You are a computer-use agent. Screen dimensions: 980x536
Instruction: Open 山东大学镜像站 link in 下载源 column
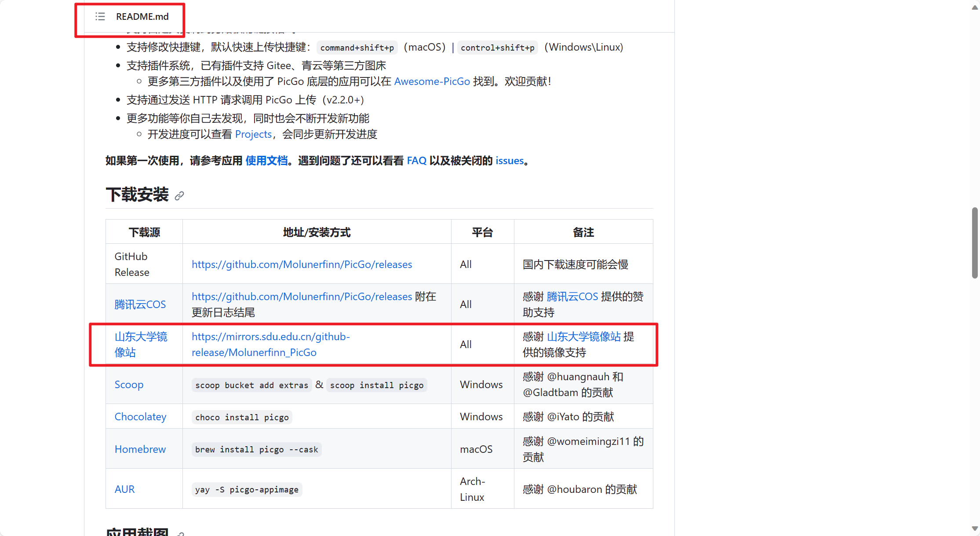[141, 345]
